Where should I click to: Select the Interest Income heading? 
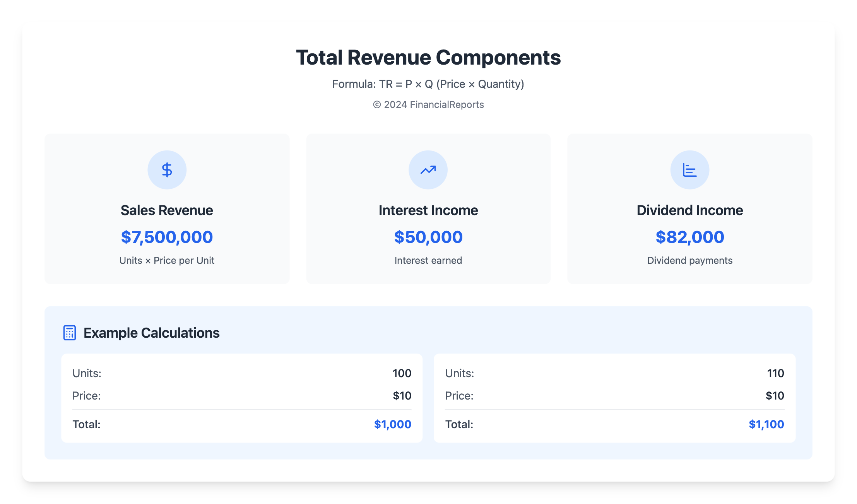pos(428,210)
